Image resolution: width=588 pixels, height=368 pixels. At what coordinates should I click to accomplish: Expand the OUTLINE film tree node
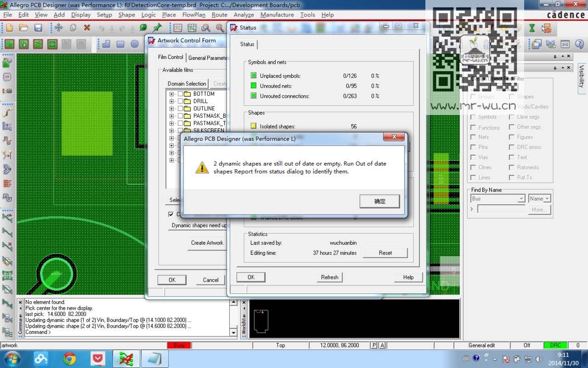(172, 109)
